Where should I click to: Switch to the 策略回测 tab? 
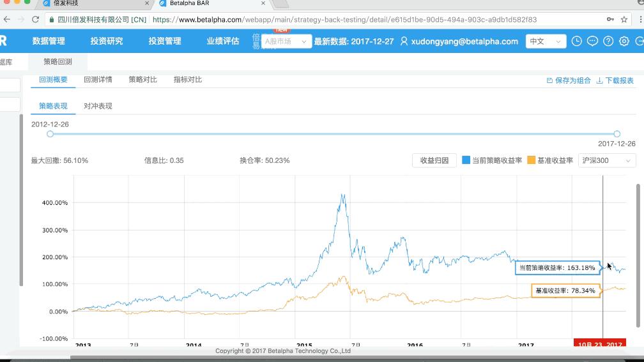pyautogui.click(x=58, y=61)
